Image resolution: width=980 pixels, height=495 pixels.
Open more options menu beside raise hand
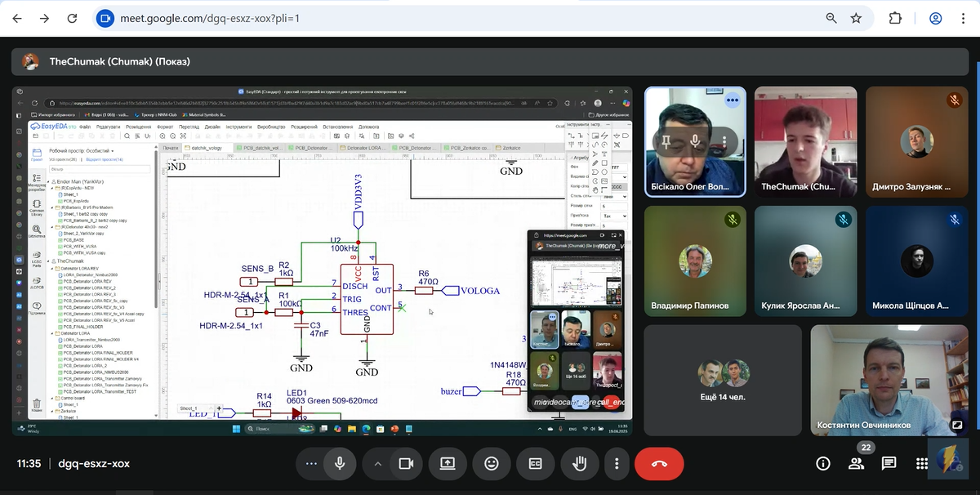pyautogui.click(x=617, y=463)
